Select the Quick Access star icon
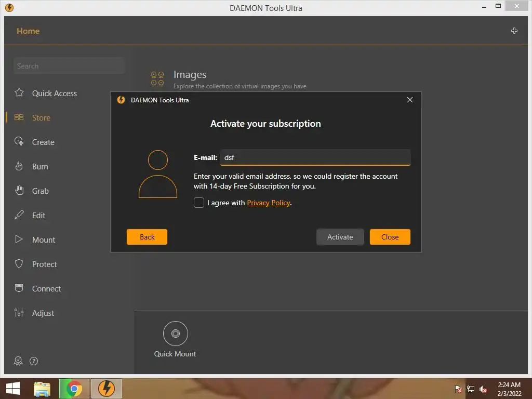Image resolution: width=532 pixels, height=399 pixels. (19, 92)
